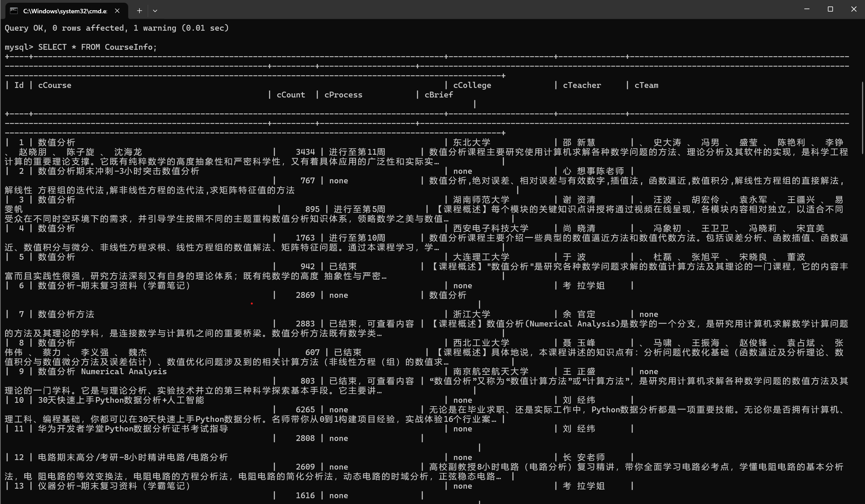Close the terminal window
This screenshot has width=865, height=504.
point(854,9)
